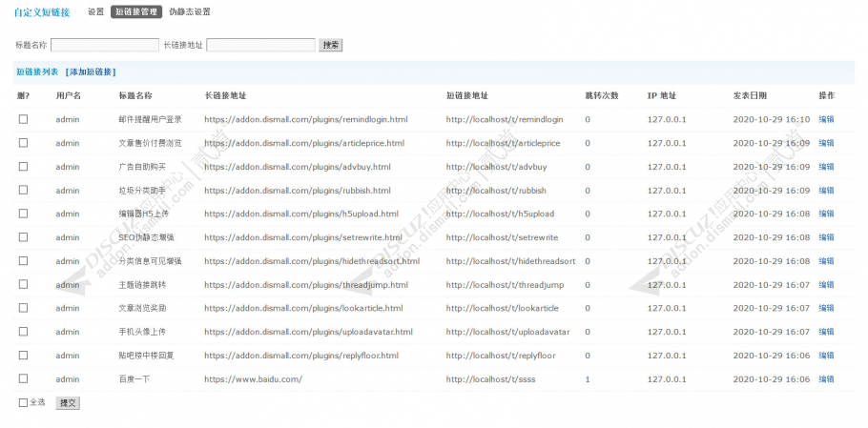This screenshot has height=428, width=868.
Task: Select the checkbox for 百度一下 row
Action: 23,378
